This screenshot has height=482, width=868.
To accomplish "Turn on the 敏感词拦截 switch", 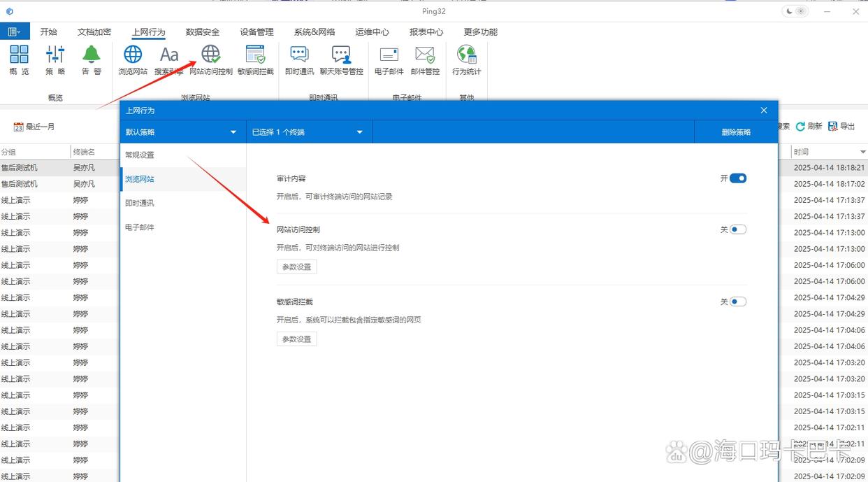I will (x=738, y=302).
